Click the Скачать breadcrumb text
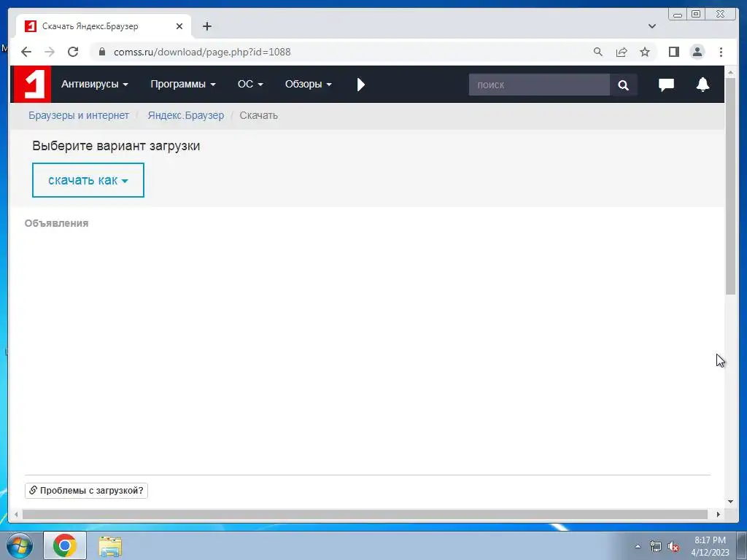 tap(259, 115)
